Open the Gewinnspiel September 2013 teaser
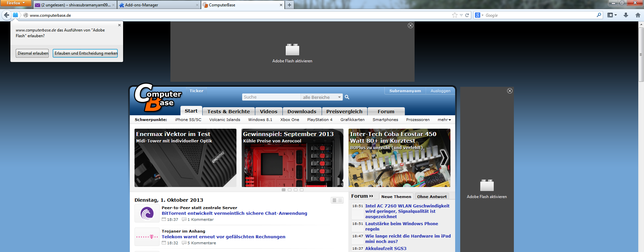This screenshot has width=644, height=252. (292, 158)
